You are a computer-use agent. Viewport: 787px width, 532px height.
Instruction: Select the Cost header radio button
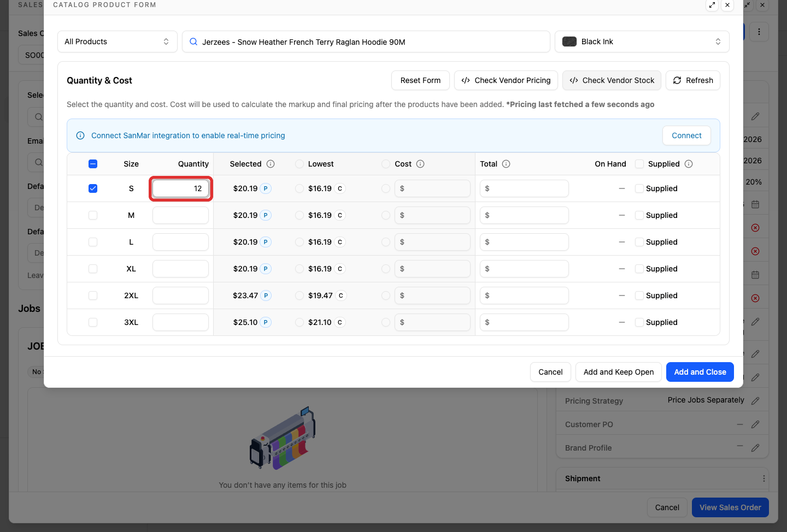pos(386,164)
